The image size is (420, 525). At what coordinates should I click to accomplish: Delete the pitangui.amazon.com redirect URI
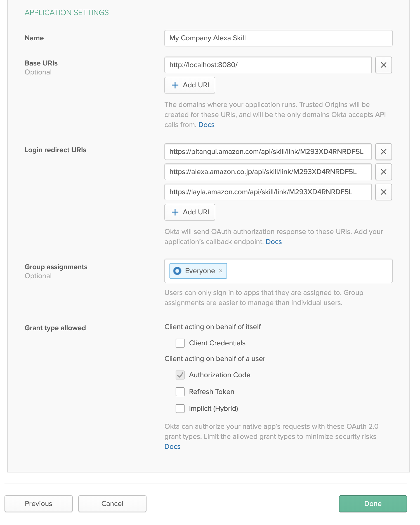point(383,152)
